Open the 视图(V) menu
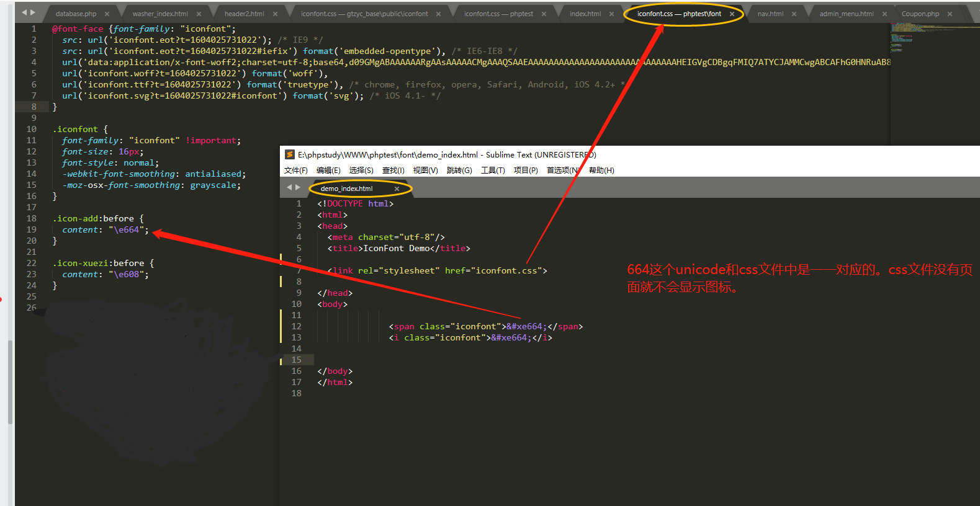 [426, 171]
